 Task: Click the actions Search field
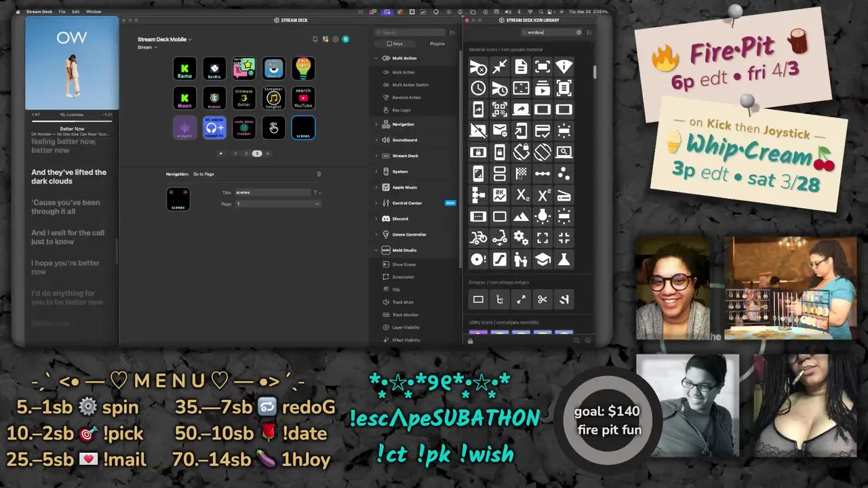pos(410,33)
